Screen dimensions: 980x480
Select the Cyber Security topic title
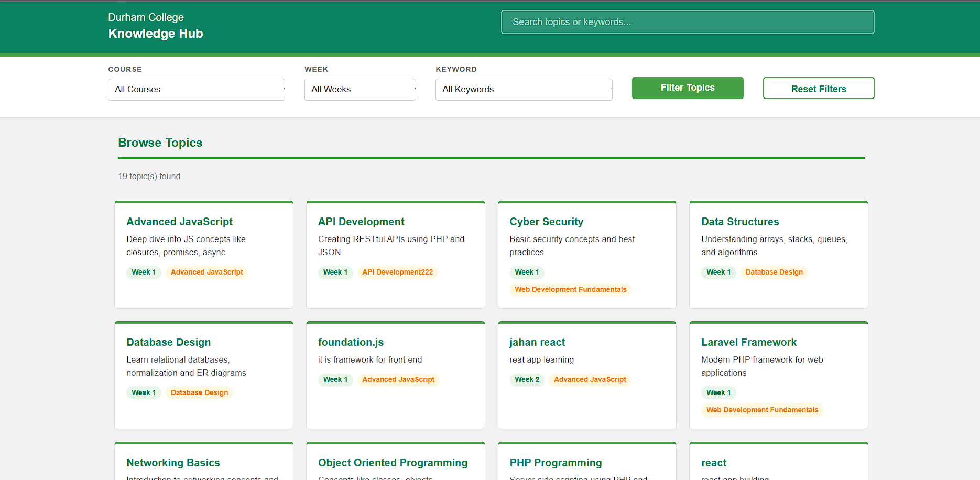(546, 222)
